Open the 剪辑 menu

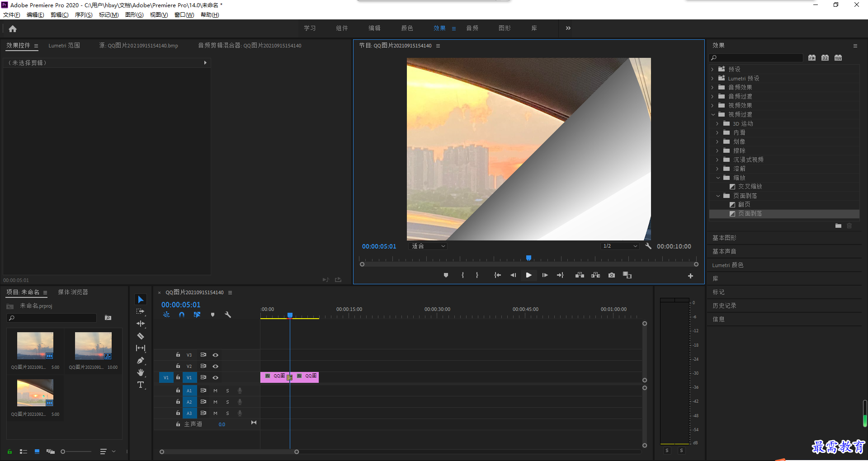59,15
